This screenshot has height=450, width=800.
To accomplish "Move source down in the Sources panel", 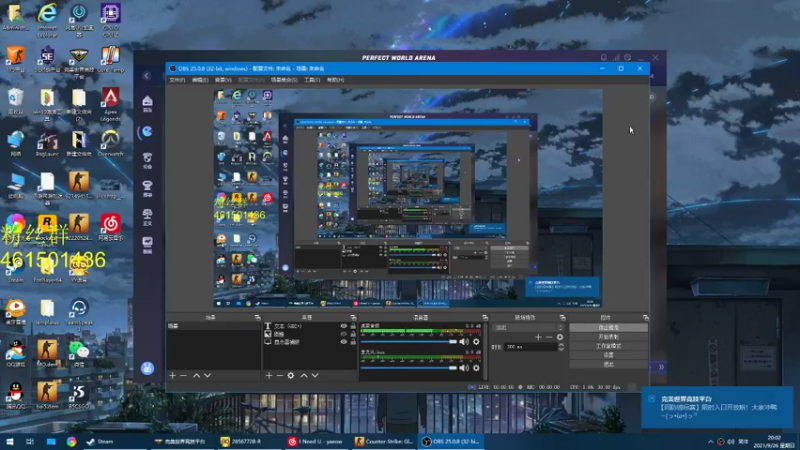I will pos(315,376).
